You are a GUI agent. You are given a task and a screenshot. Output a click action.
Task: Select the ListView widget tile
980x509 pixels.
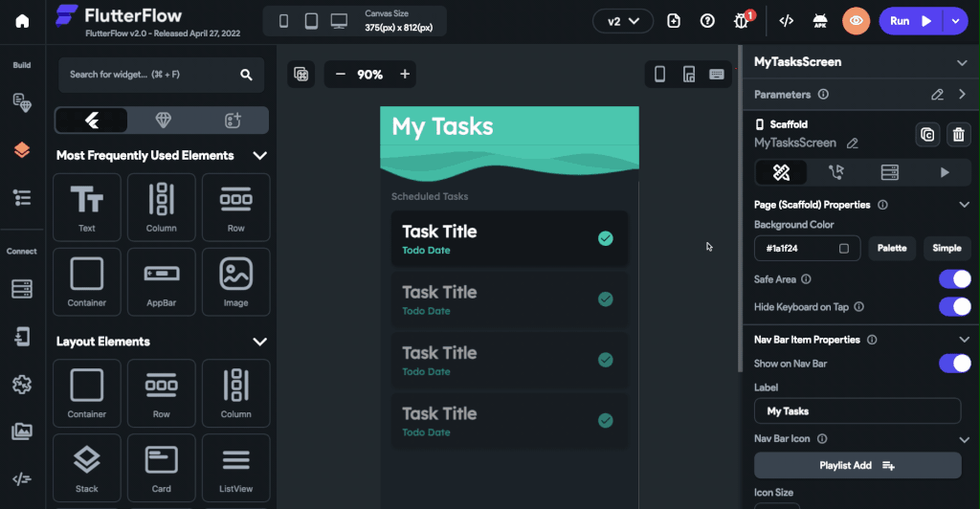click(x=235, y=468)
